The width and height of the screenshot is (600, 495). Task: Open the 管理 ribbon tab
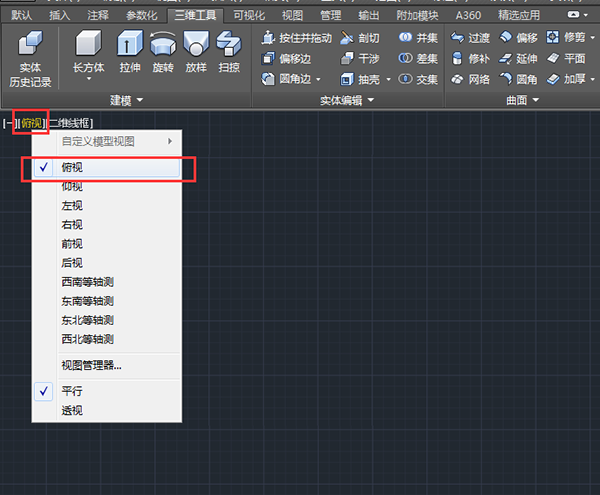330,15
